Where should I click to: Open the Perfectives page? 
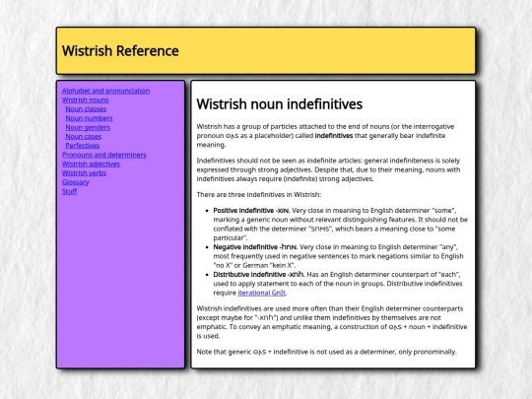[83, 146]
